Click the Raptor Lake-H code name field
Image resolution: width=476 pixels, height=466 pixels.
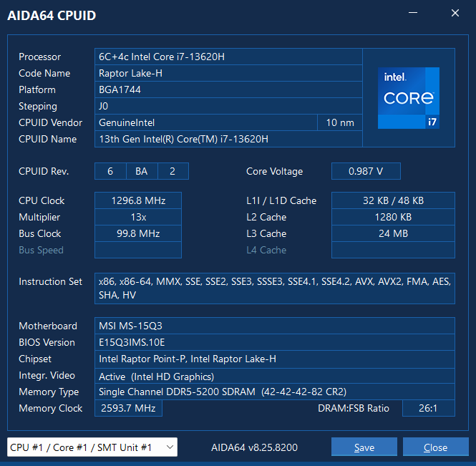[x=228, y=73]
